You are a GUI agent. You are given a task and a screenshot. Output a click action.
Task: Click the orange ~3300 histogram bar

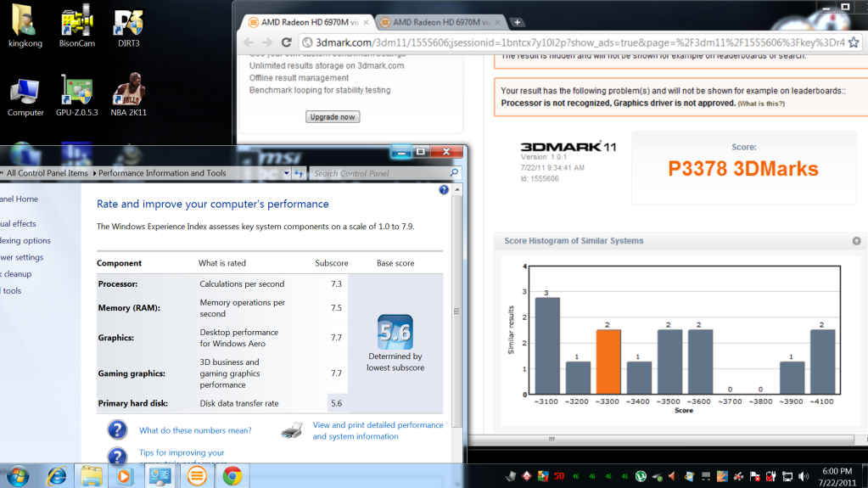608,362
